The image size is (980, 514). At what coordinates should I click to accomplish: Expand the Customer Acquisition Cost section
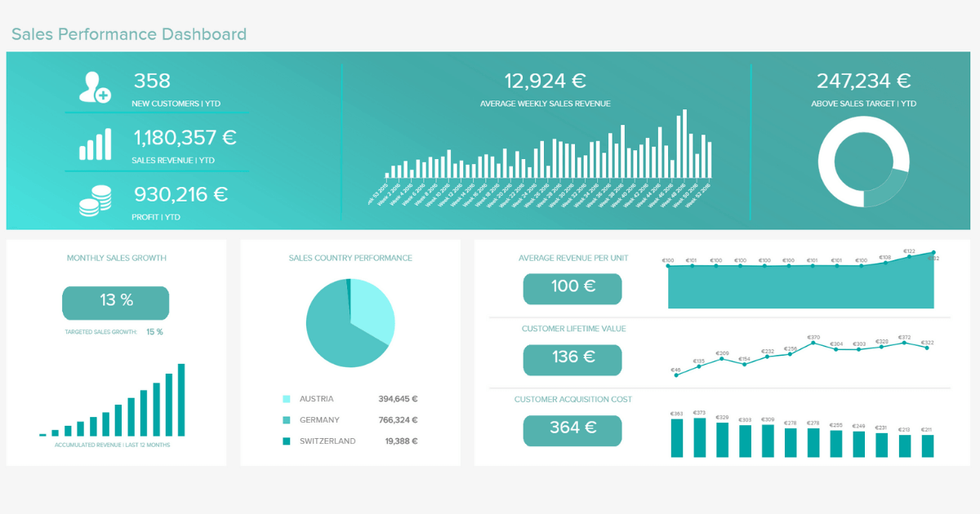[573, 400]
